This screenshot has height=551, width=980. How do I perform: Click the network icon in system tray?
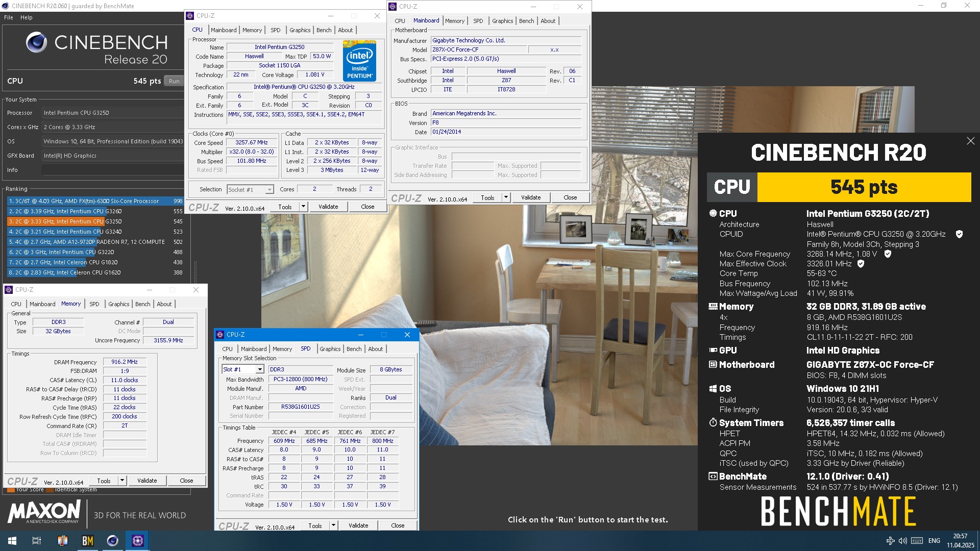[890, 541]
